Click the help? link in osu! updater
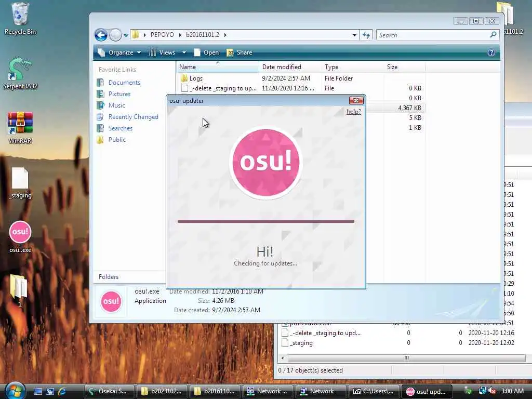This screenshot has width=532, height=399. [x=353, y=112]
